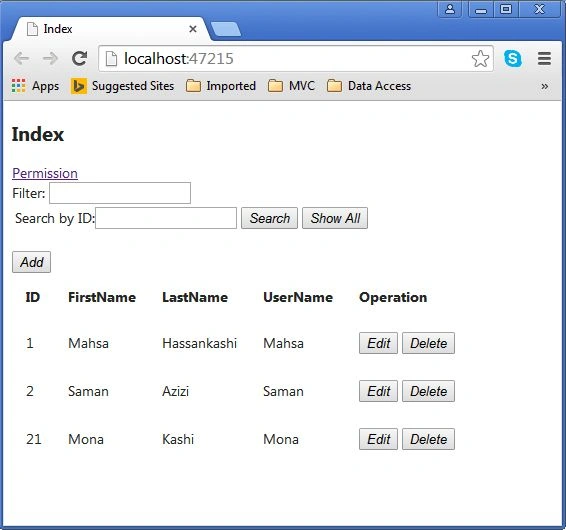
Task: Click the Show All button
Action: point(335,218)
